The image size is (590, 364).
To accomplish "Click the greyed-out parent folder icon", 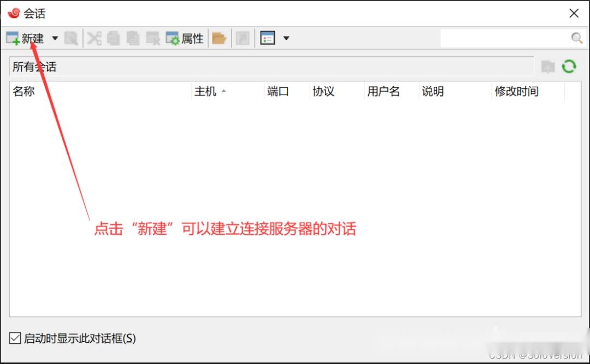I will (x=548, y=67).
